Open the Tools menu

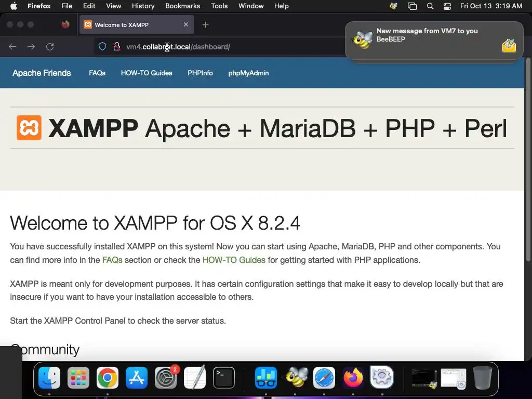point(219,6)
